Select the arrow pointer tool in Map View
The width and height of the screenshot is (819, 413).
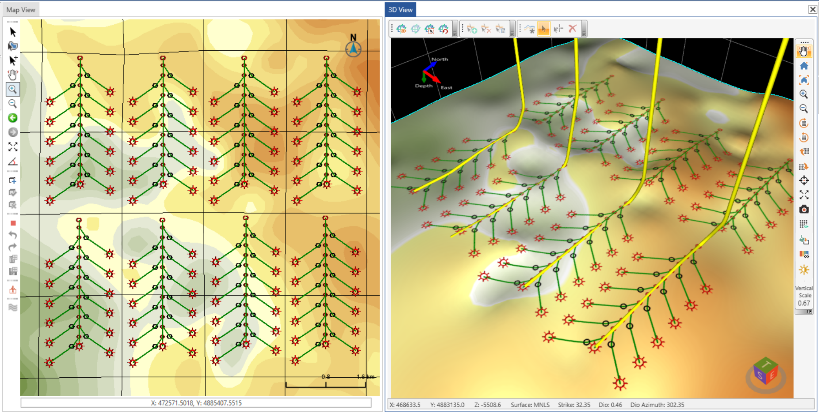(x=13, y=32)
